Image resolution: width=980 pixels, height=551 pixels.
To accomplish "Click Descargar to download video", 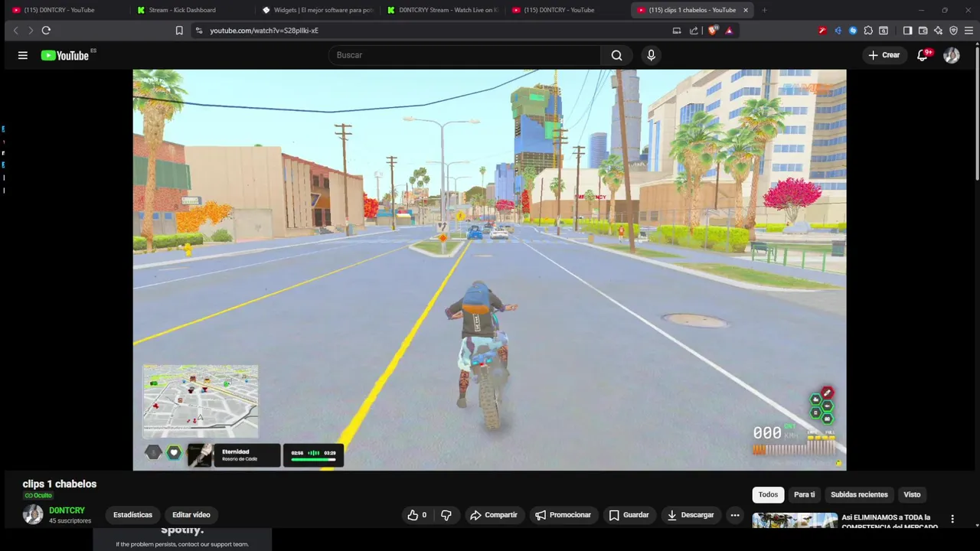I will (691, 515).
